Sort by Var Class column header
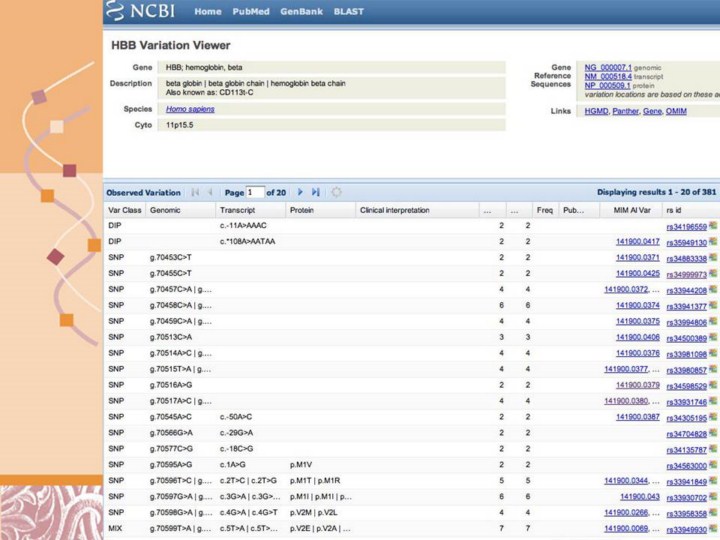Viewport: 720px width, 540px height. (125, 211)
